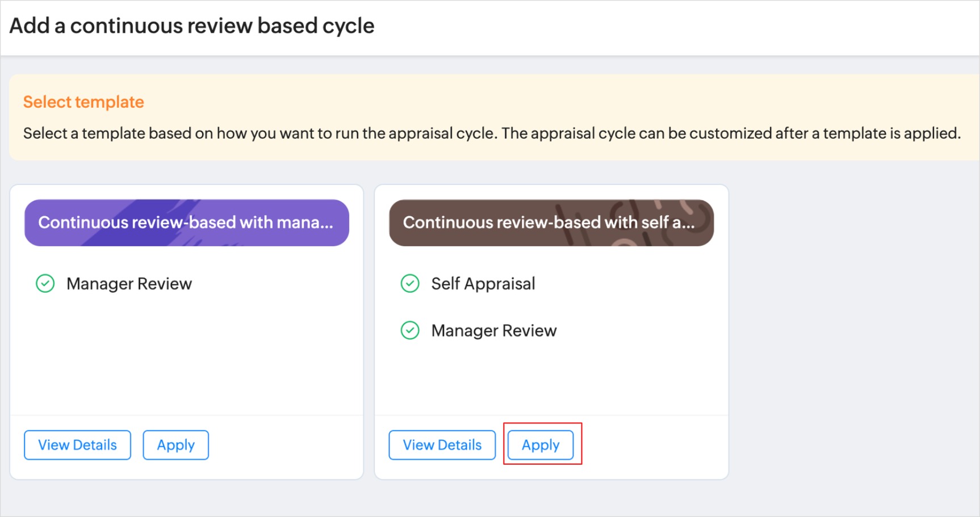Click the sentence 'The appraisal cycle can be customized'

tap(730, 133)
